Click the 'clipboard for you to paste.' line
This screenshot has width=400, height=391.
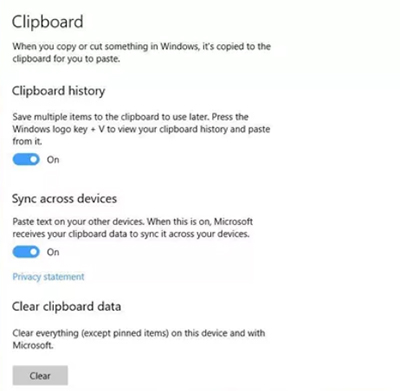[66, 59]
